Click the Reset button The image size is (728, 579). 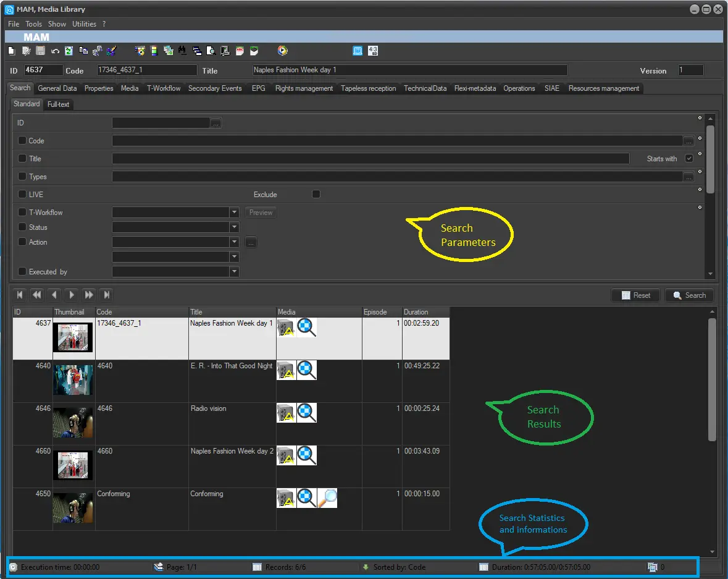[635, 295]
